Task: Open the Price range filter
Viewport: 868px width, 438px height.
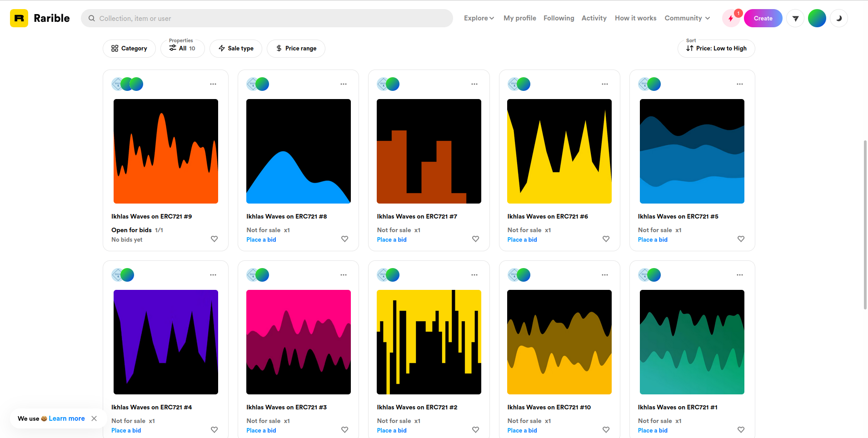Action: (x=296, y=49)
